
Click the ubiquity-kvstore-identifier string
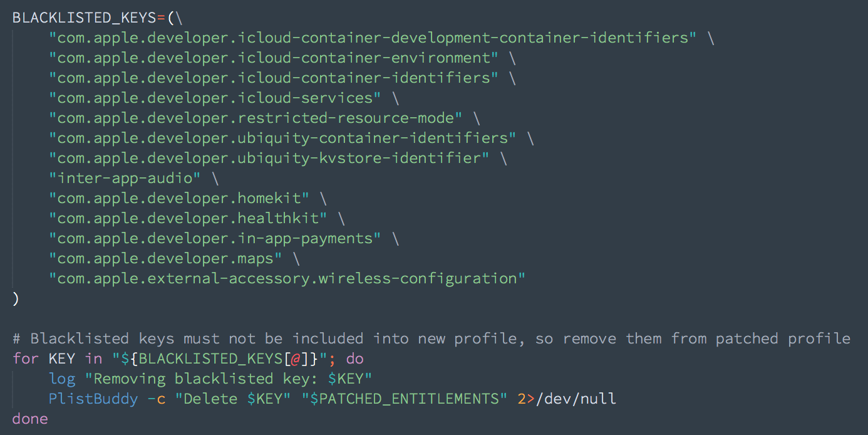tap(269, 158)
